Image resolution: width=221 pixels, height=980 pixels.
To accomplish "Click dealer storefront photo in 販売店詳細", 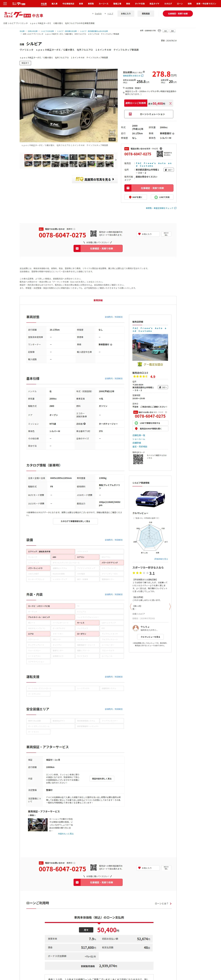I will coord(150,347).
